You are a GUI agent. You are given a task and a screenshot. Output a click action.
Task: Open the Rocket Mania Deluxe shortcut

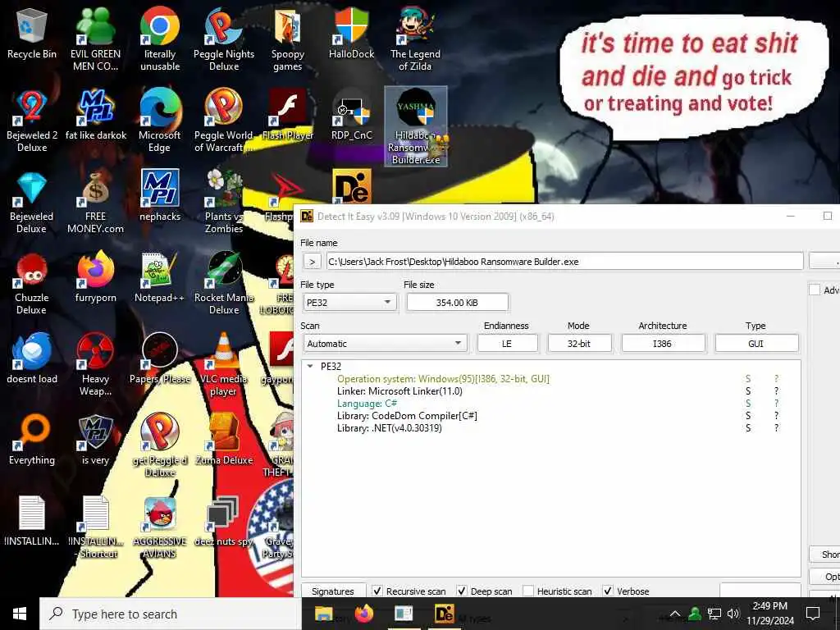(224, 284)
